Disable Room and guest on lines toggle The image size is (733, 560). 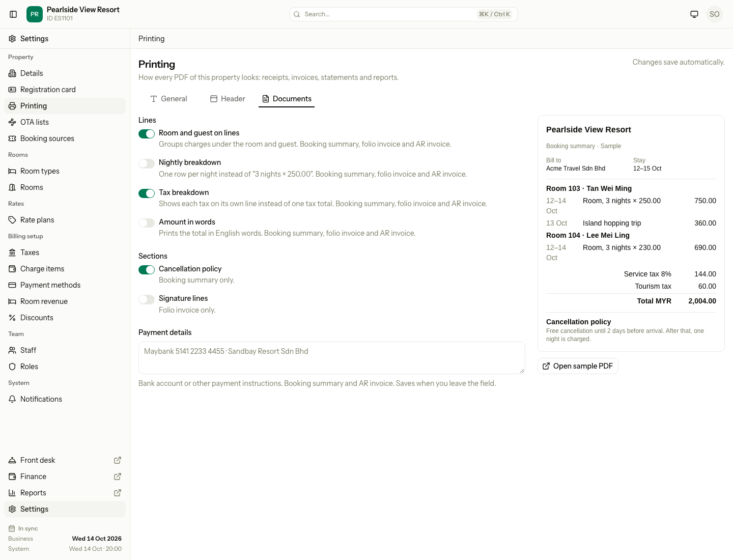(x=147, y=134)
